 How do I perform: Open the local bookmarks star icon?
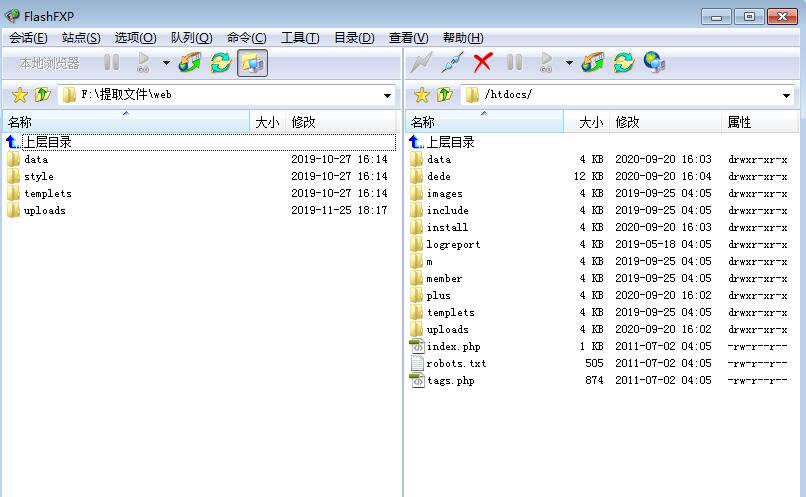[19, 95]
